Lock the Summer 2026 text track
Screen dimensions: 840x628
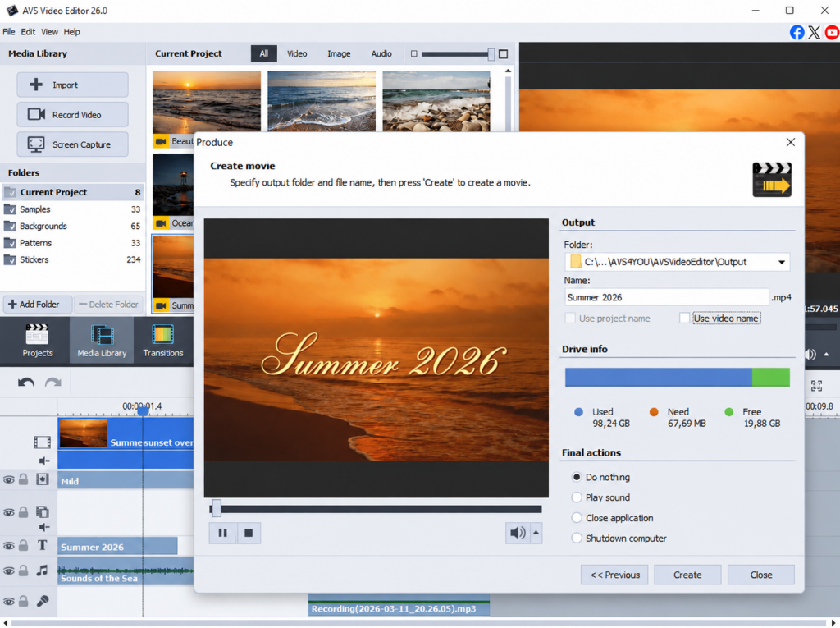coord(23,545)
